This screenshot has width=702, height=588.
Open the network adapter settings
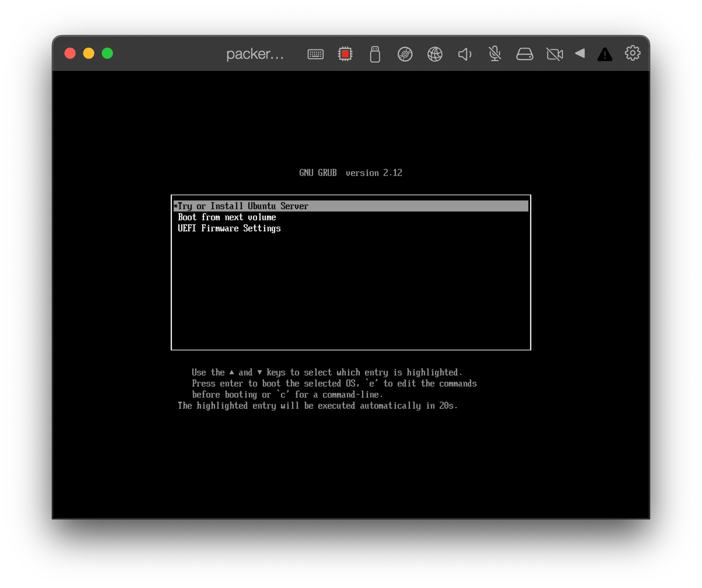pos(435,54)
